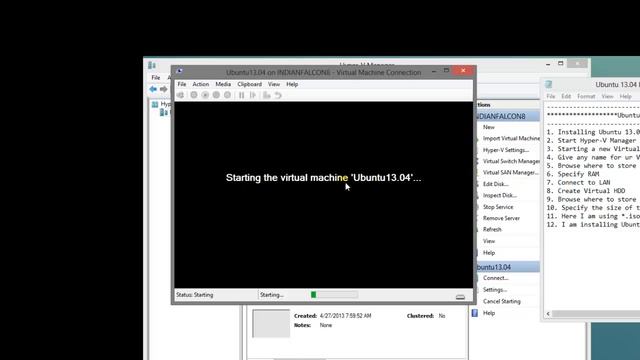
Task: Click the 'Status: Starting' status bar text
Action: click(195, 295)
